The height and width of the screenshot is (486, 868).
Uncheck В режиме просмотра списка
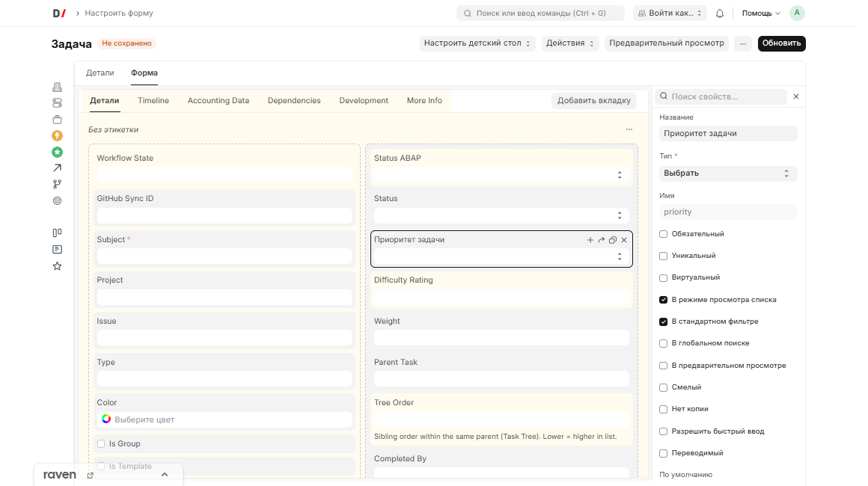[x=663, y=300]
